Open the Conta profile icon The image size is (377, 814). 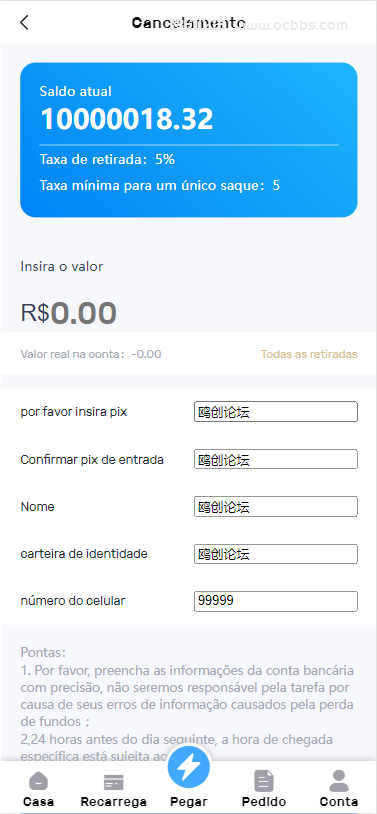point(339,781)
